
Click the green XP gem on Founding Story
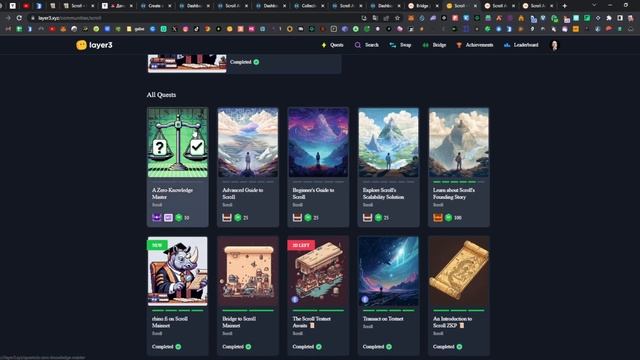(449, 218)
